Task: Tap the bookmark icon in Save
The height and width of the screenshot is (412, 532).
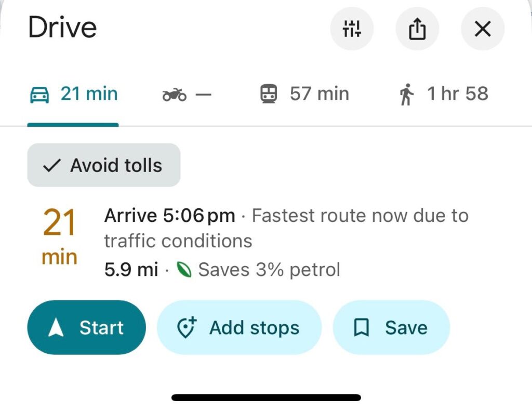Action: click(x=362, y=327)
